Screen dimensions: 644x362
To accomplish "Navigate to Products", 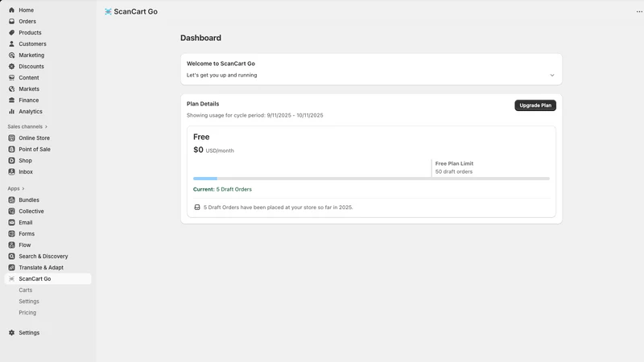I will [x=30, y=32].
